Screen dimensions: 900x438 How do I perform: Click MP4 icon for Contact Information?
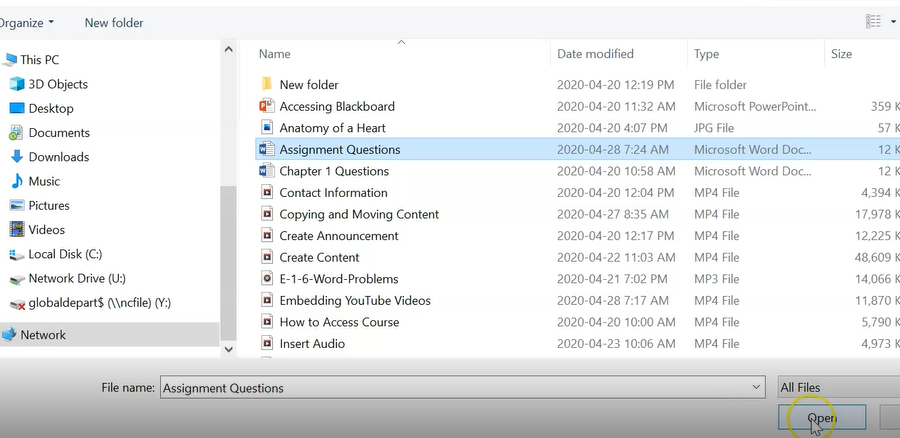(x=266, y=192)
